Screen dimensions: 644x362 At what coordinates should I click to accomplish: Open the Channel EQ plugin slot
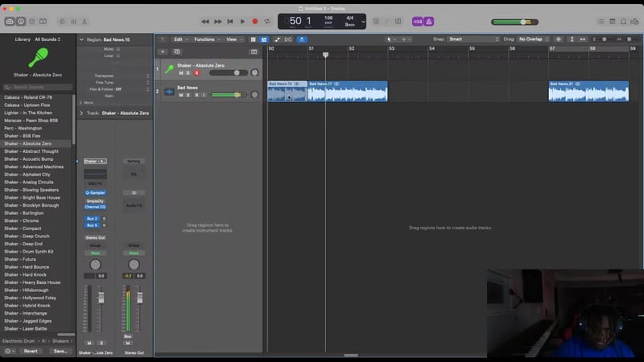click(95, 207)
